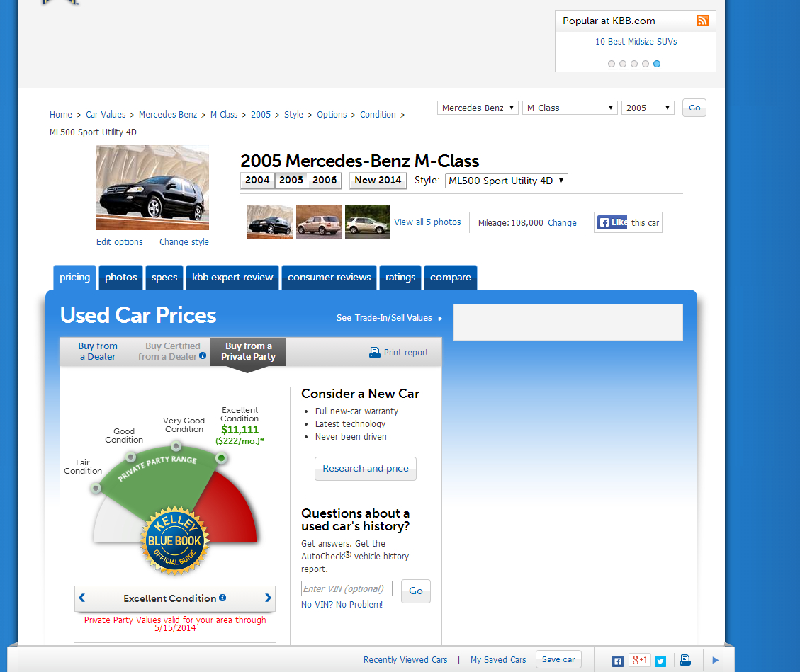The image size is (800, 672).
Task: Select the Fair Condition point on gauge
Action: coord(96,488)
